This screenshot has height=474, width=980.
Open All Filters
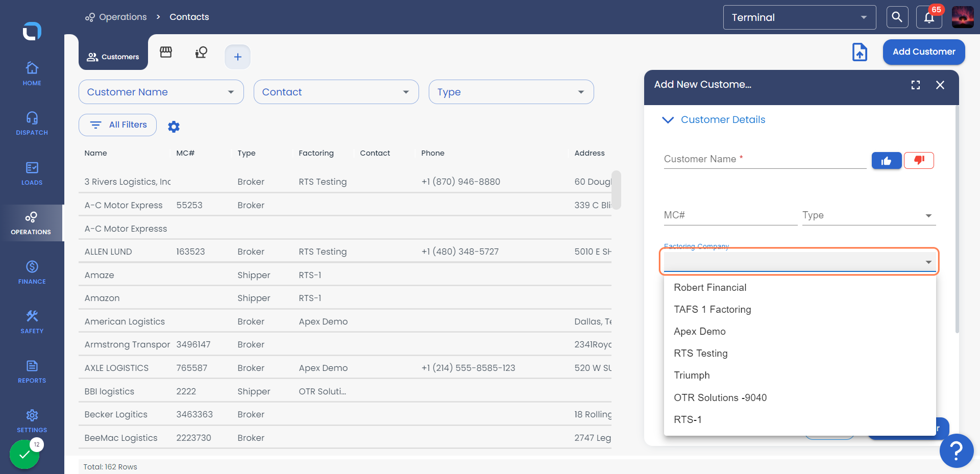(x=117, y=125)
